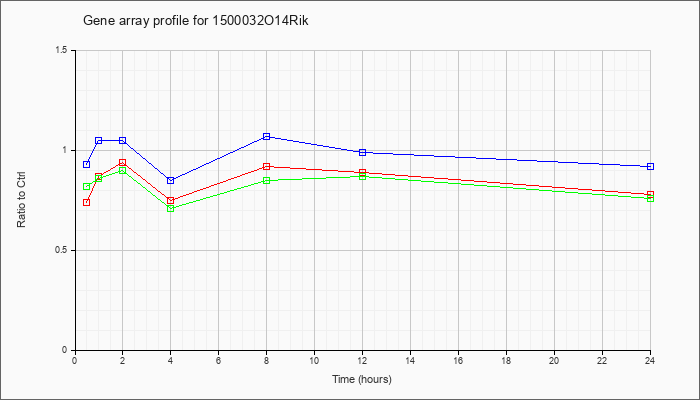The height and width of the screenshot is (400, 700).
Task: Click the 12 tick label on x-axis
Action: (362, 360)
